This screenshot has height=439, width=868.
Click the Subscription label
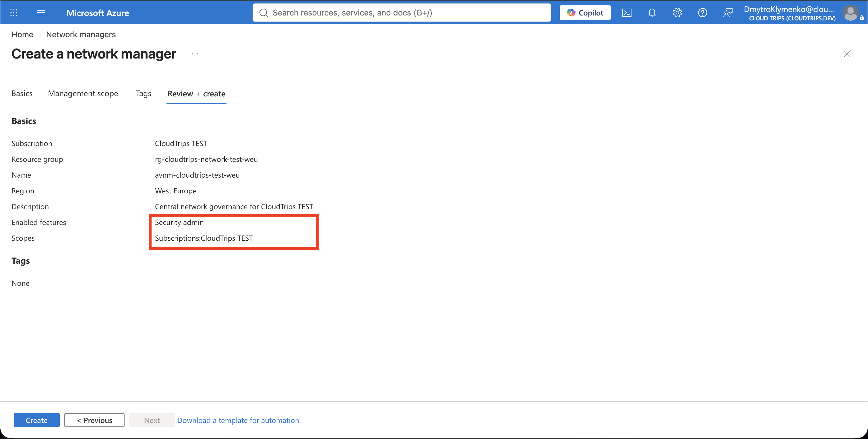(x=32, y=143)
